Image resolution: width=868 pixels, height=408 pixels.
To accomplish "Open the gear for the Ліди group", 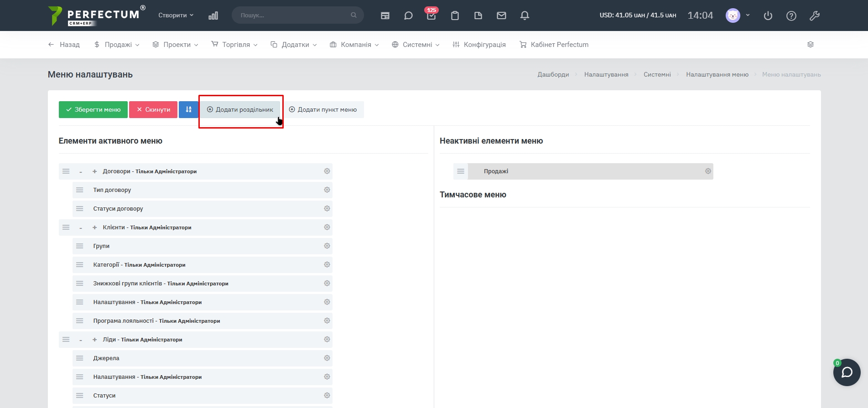I will (x=327, y=339).
